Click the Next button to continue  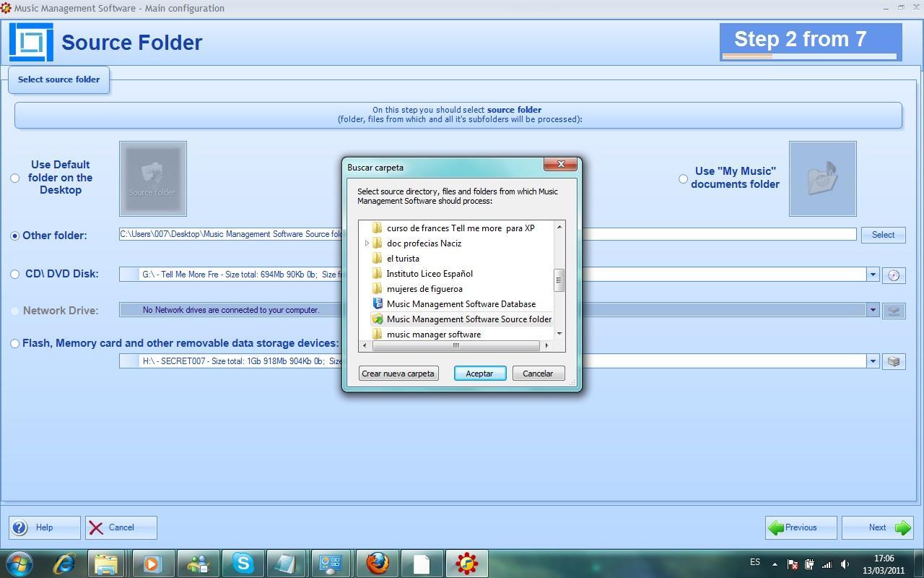878,527
